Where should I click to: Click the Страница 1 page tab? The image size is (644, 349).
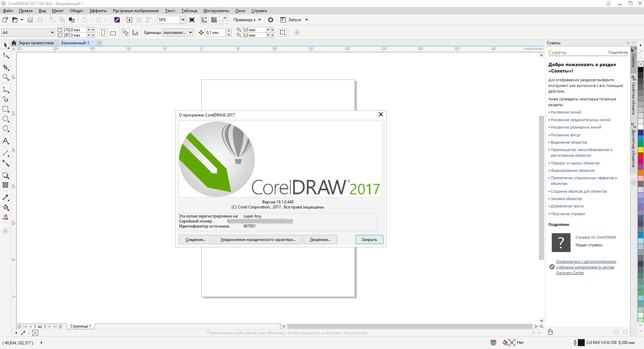(x=80, y=326)
